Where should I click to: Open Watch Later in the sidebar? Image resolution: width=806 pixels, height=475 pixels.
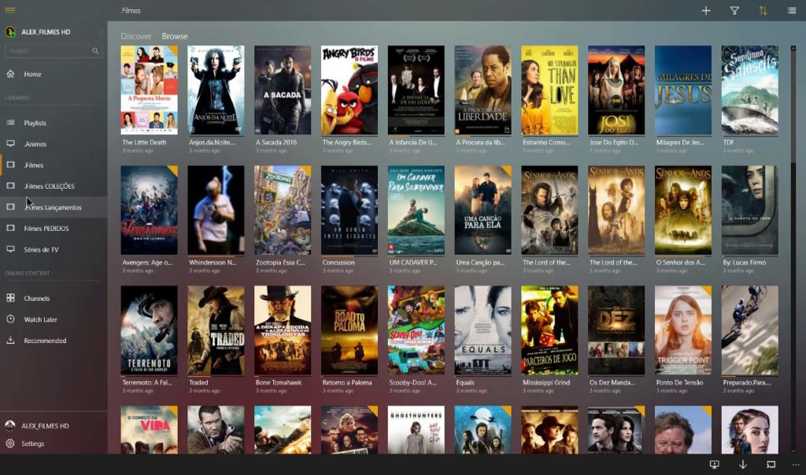point(41,319)
